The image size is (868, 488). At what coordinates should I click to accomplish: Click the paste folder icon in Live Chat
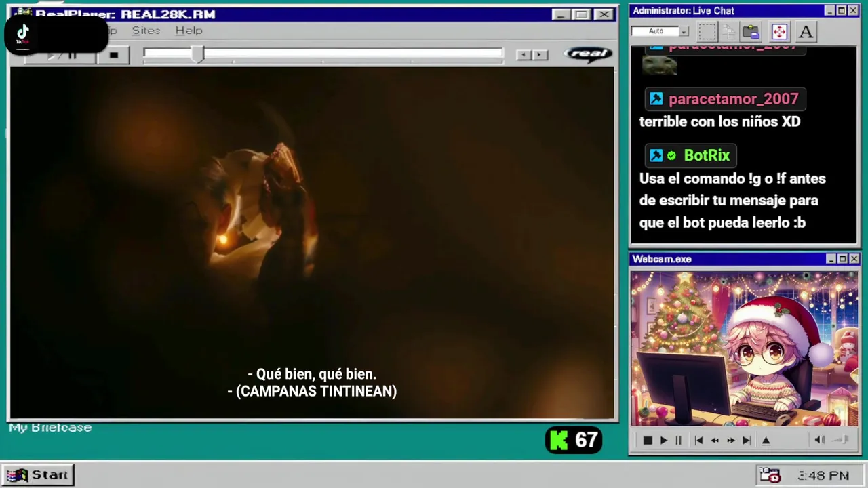pyautogui.click(x=751, y=31)
